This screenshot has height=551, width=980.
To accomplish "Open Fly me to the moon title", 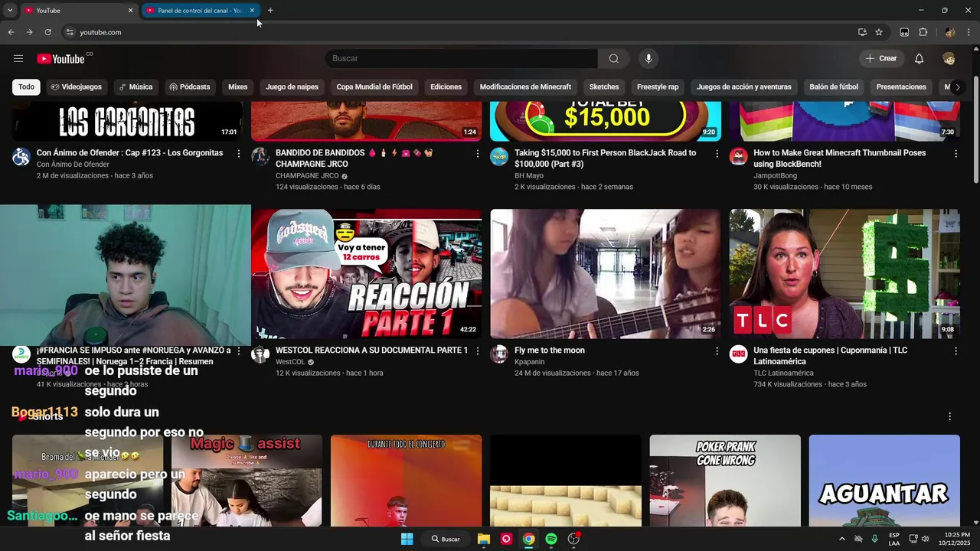I will pos(550,350).
